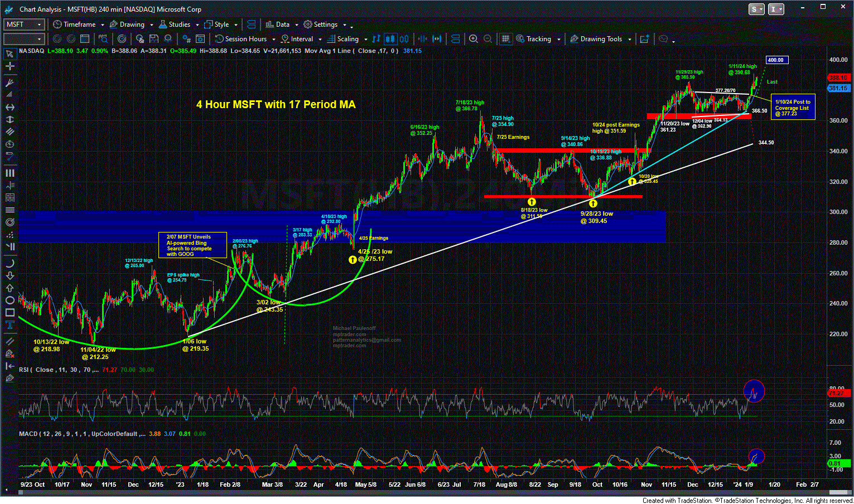Select the text T drawing tool
The height and width of the screenshot is (504, 854).
tap(9, 325)
